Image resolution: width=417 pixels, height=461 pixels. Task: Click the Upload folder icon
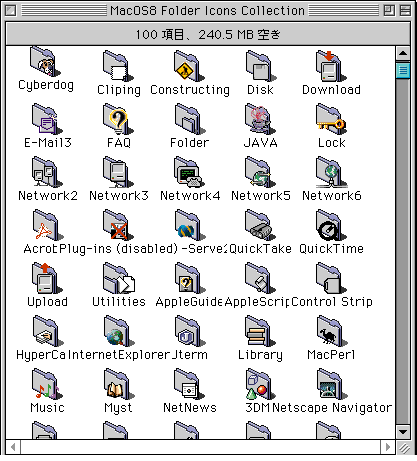click(x=47, y=278)
